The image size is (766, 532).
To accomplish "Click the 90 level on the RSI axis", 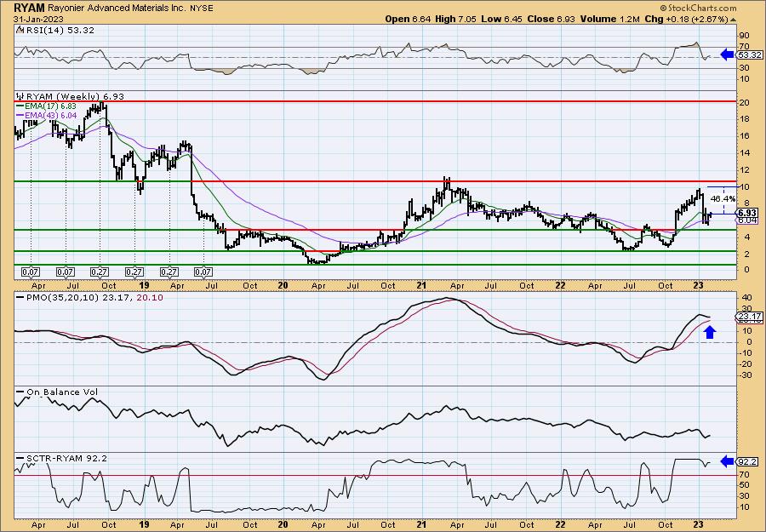I will 745,35.
